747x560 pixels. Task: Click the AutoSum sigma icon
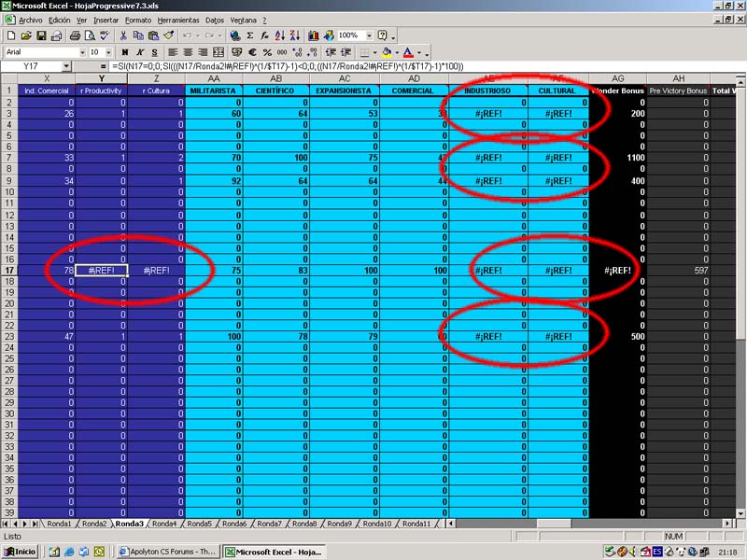point(249,35)
